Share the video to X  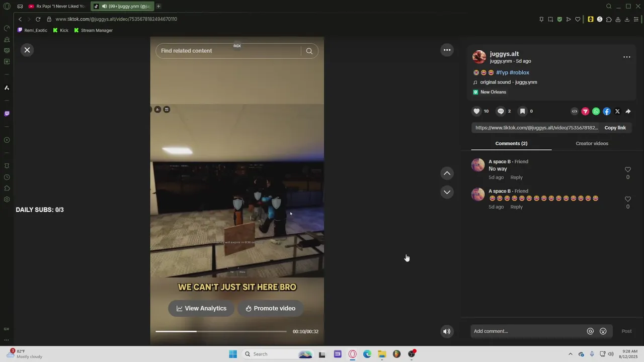(617, 111)
